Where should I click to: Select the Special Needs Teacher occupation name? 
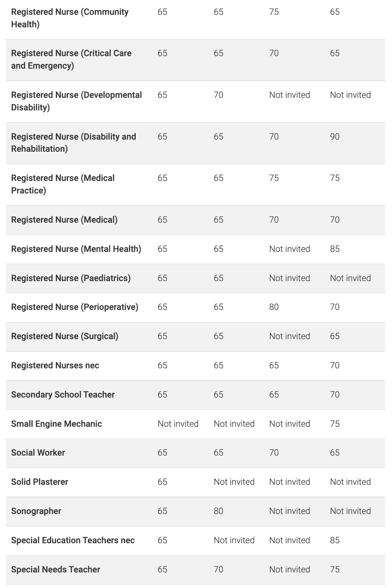56,570
